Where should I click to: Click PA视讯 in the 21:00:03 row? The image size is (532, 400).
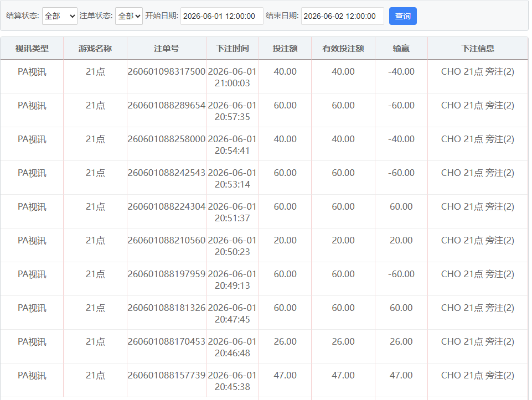pos(32,71)
